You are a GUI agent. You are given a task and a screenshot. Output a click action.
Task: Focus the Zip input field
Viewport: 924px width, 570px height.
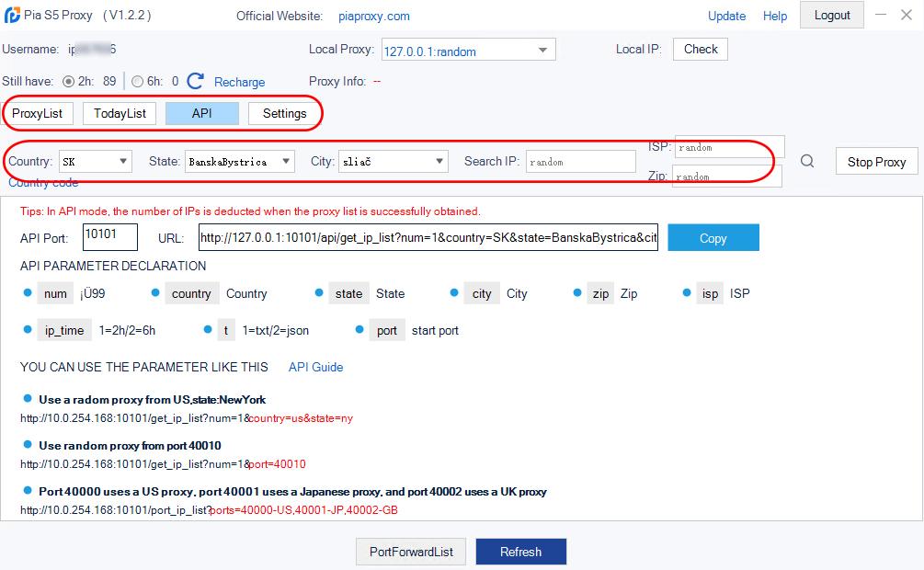(x=726, y=176)
